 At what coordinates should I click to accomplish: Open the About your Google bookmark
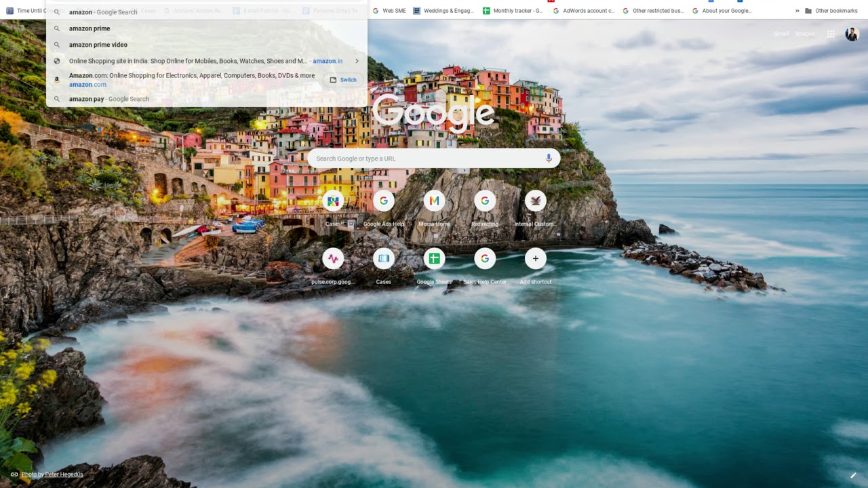722,11
